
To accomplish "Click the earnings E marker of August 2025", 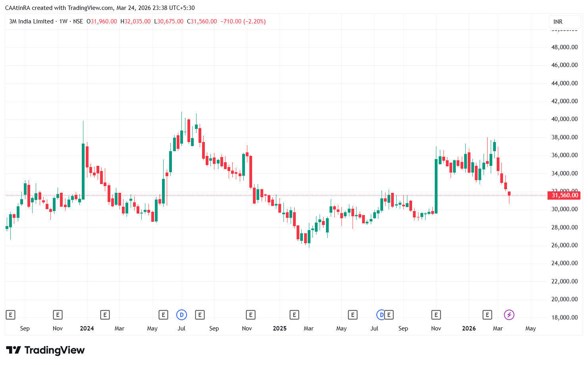I will 389,315.
